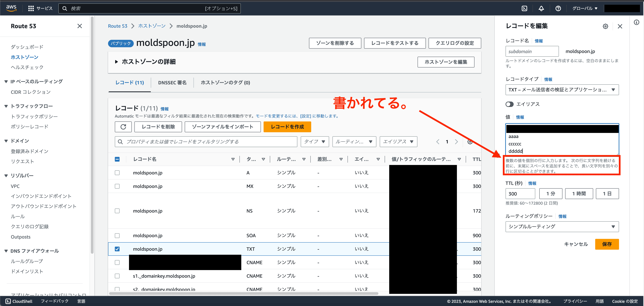The width and height of the screenshot is (644, 306).
Task: Open the help question mark icon
Action: [x=558, y=8]
